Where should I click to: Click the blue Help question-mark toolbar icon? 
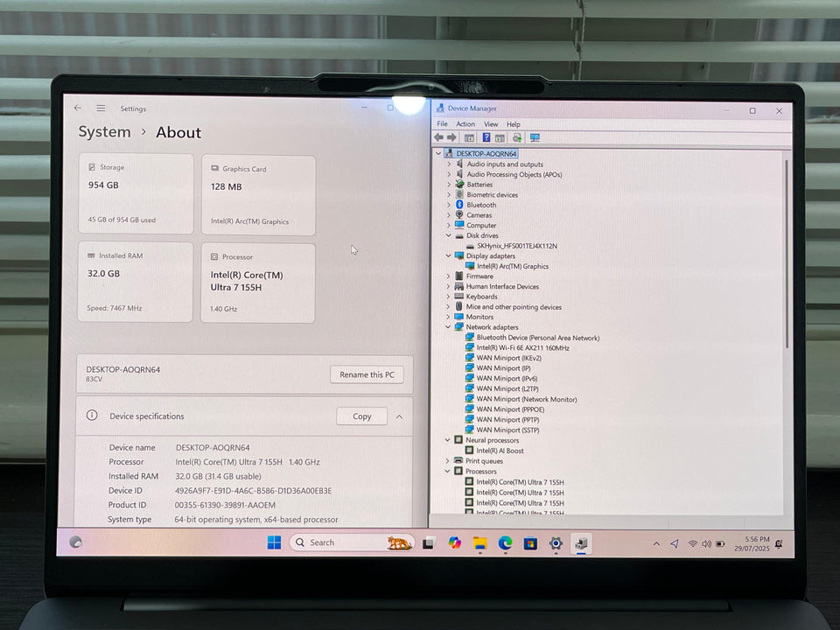coord(486,137)
